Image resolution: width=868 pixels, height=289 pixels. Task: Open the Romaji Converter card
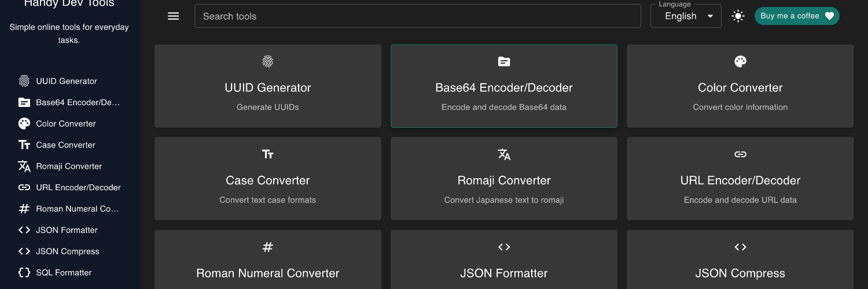point(503,179)
